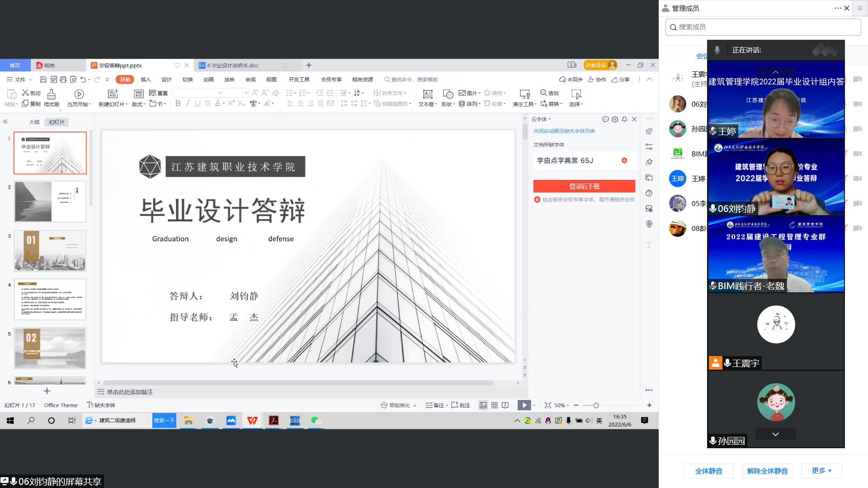Screen dimensions: 868x488
Task: Open the font name dropdown
Action: pyautogui.click(x=220, y=93)
